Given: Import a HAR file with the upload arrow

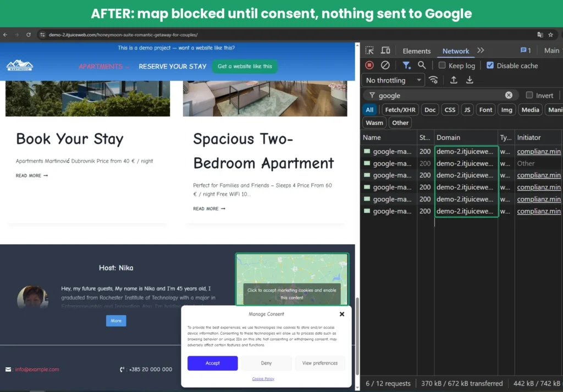Looking at the screenshot, I should pos(454,80).
